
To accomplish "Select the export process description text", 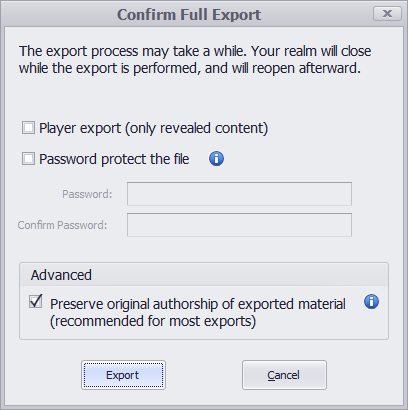I will [x=195, y=60].
